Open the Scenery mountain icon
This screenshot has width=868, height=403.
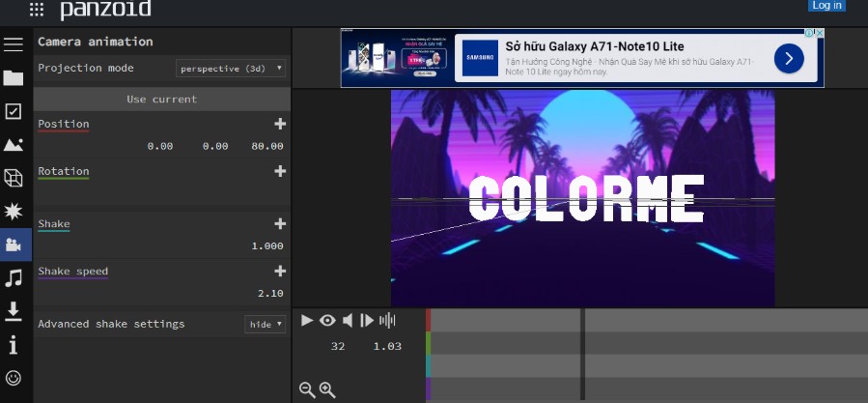click(x=14, y=145)
